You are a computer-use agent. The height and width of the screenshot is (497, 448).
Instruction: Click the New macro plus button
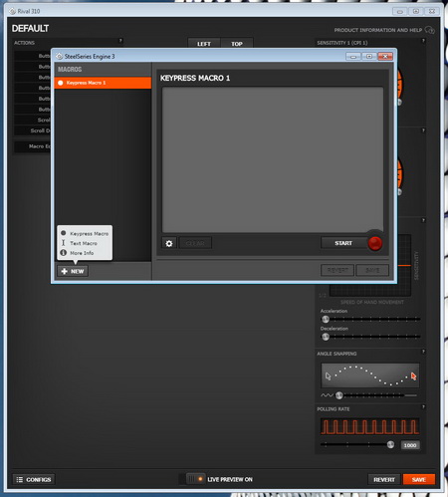point(73,271)
